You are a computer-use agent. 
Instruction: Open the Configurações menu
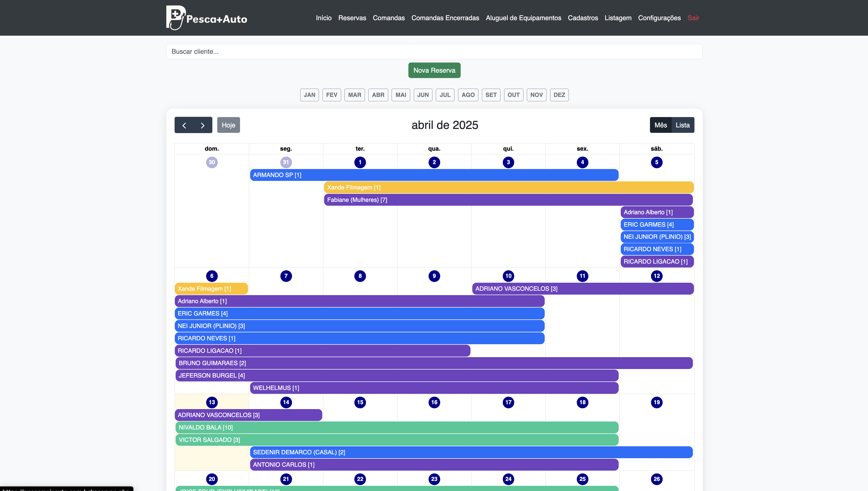click(x=659, y=18)
